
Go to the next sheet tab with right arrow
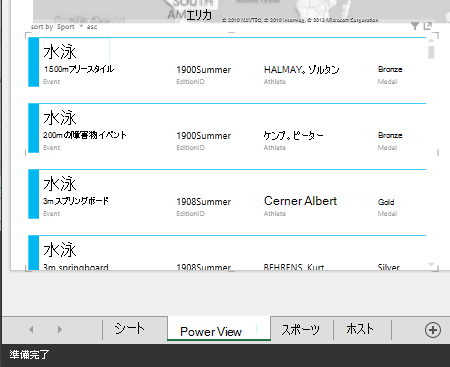tap(60, 330)
